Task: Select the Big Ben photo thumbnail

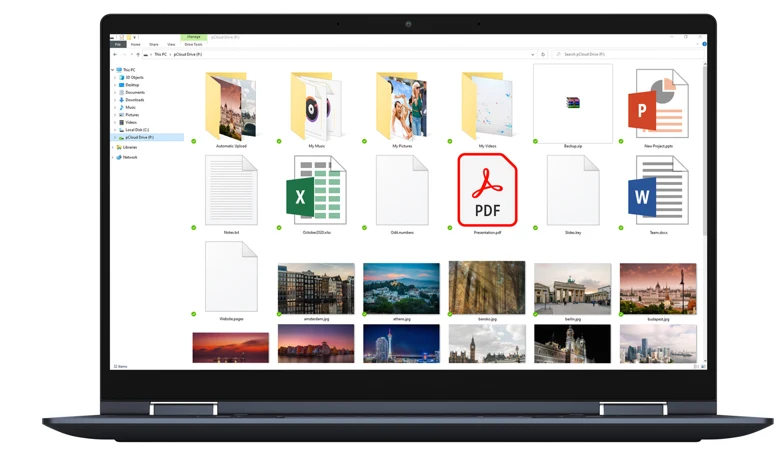Action: 487,344
